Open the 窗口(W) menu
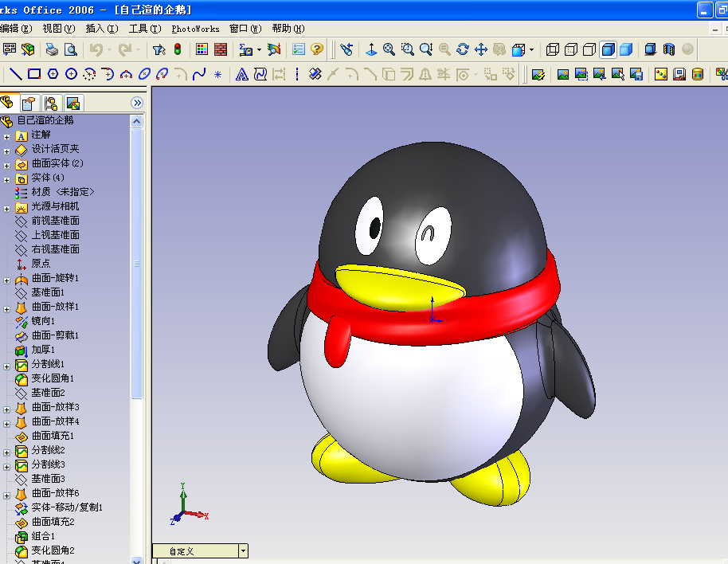This screenshot has width=728, height=564. (245, 29)
